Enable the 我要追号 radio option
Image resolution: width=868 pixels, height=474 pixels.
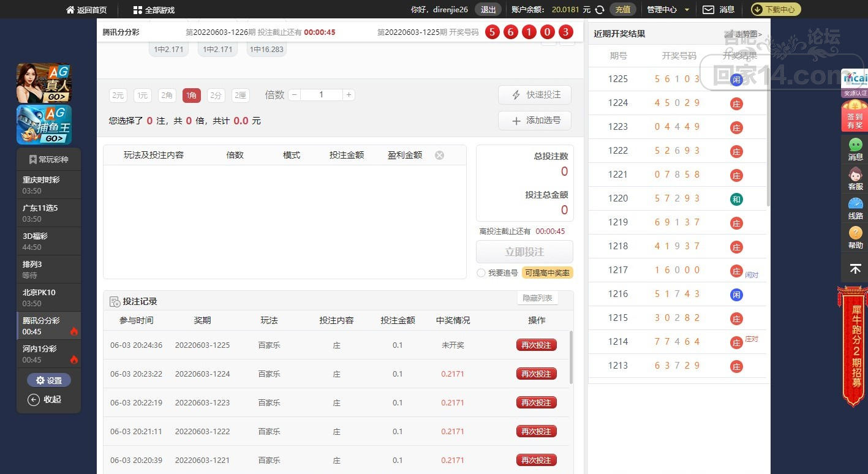click(x=481, y=273)
